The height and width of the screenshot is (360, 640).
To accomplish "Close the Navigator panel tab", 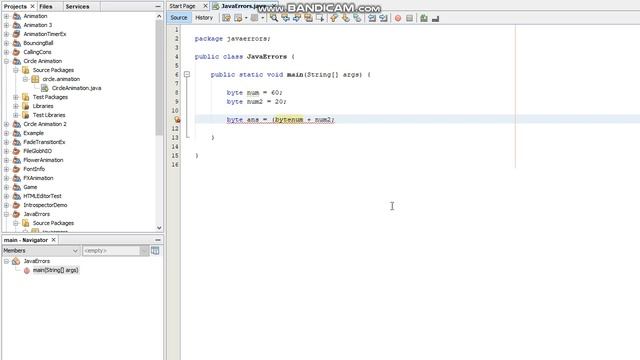I will [x=53, y=240].
